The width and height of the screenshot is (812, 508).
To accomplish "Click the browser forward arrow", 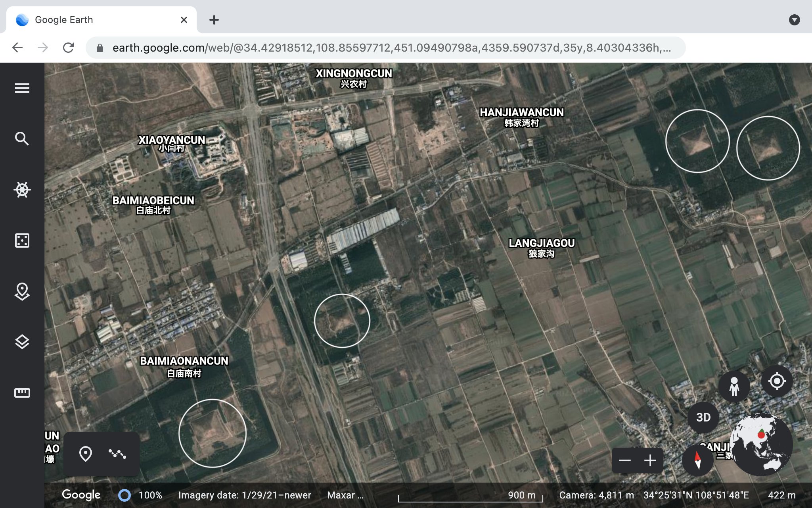I will tap(43, 48).
